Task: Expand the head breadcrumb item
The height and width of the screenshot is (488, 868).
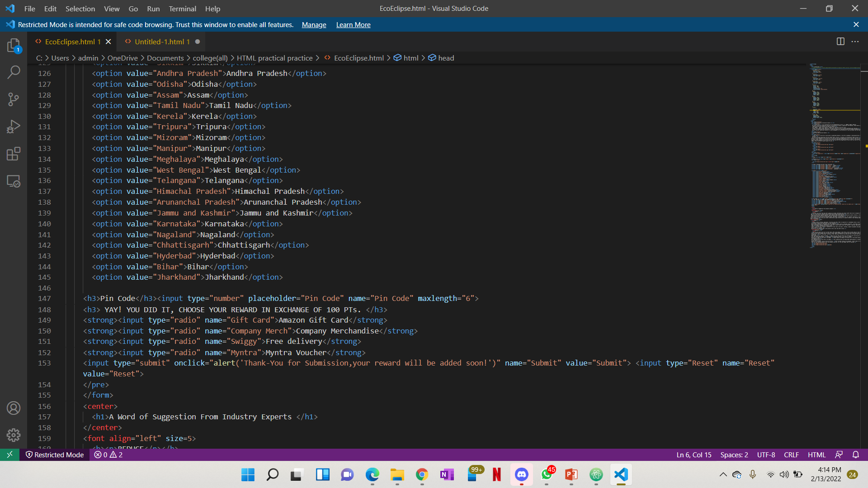Action: click(446, 58)
